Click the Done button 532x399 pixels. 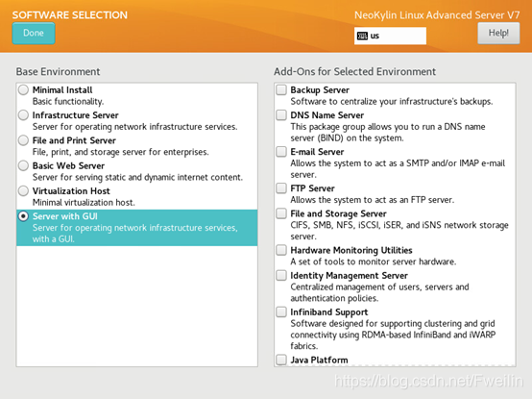pos(34,34)
